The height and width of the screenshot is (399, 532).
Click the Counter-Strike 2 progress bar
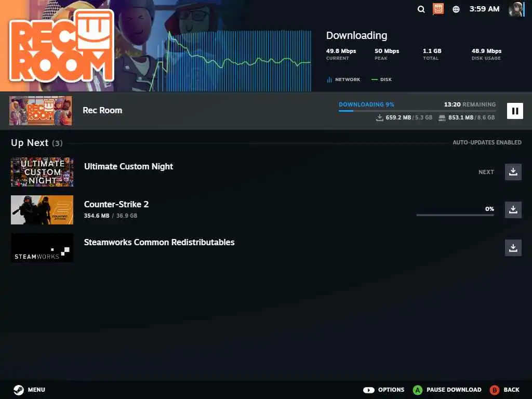[x=455, y=215]
